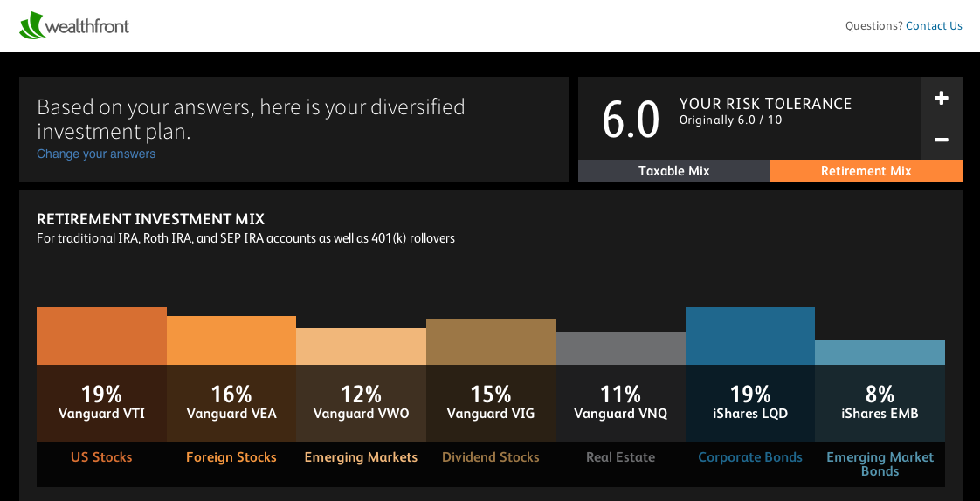Click the Foreign Stocks orange bar
Screen dimensions: 980x501
[x=231, y=340]
